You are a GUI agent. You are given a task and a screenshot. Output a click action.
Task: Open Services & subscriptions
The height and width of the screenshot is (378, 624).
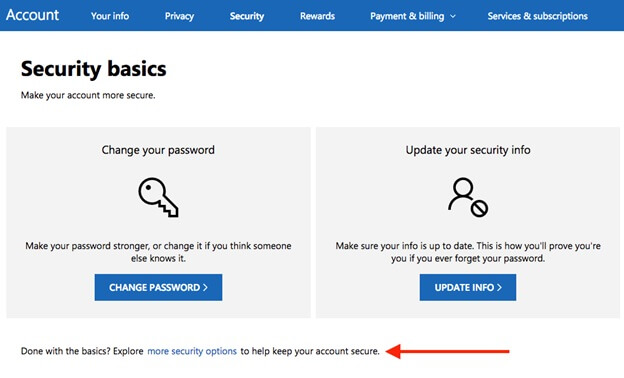(538, 16)
